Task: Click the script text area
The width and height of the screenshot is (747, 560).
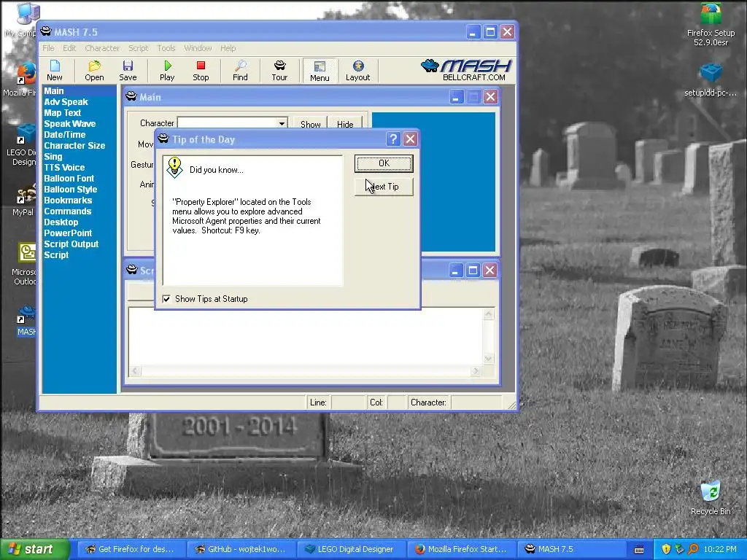Action: click(306, 337)
